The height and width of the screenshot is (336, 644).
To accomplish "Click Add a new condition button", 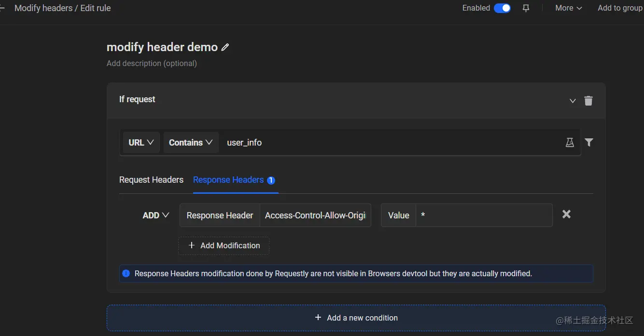I will pos(356,318).
